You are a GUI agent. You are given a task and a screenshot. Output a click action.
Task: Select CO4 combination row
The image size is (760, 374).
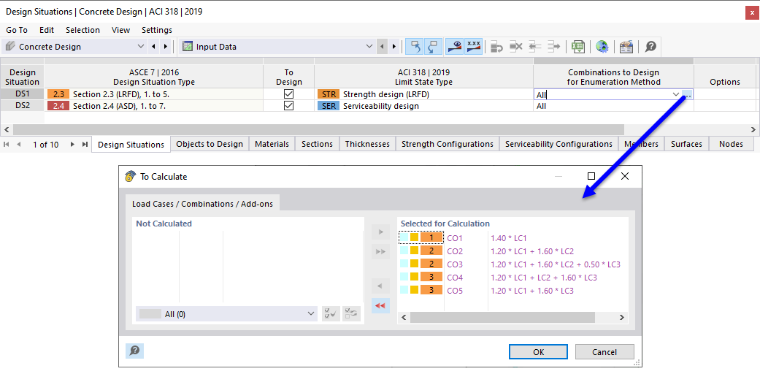click(512, 278)
